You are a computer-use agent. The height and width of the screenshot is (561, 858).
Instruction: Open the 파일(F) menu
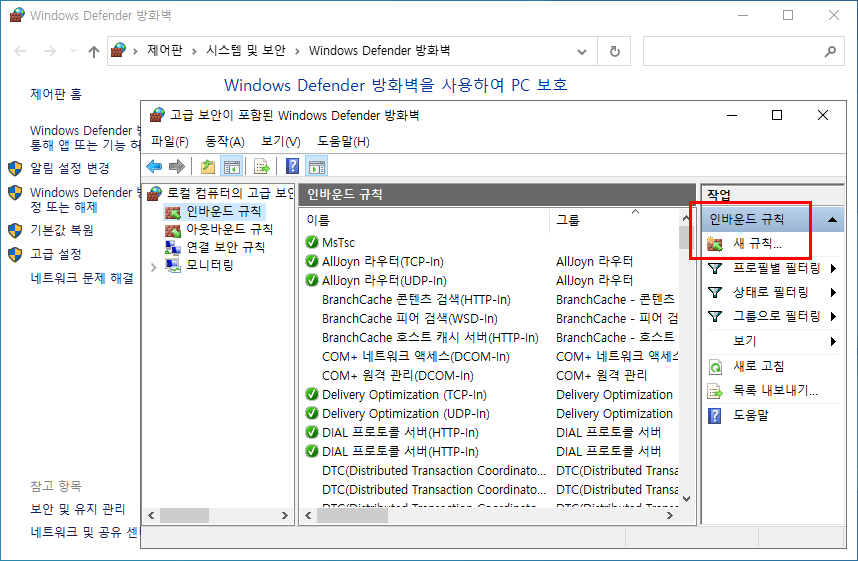170,142
